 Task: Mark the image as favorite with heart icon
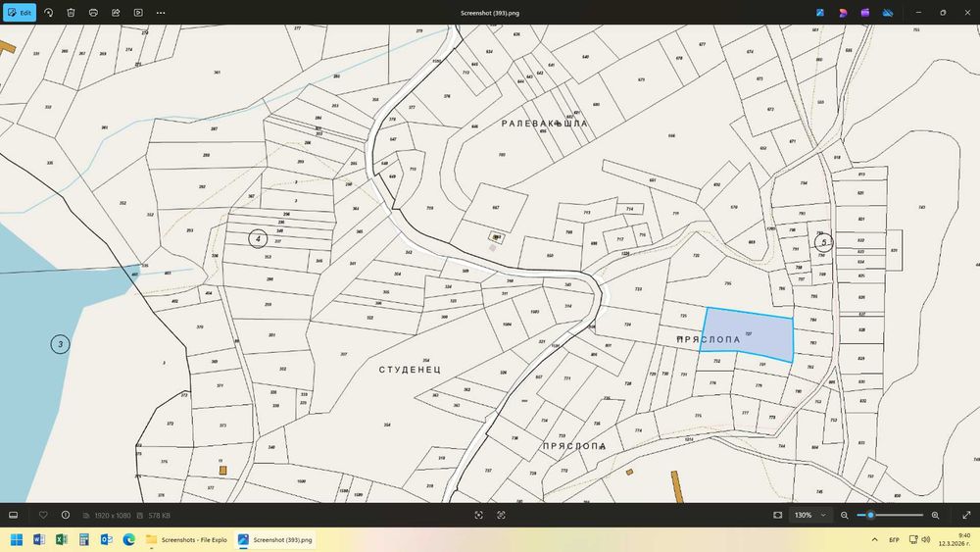click(x=43, y=515)
